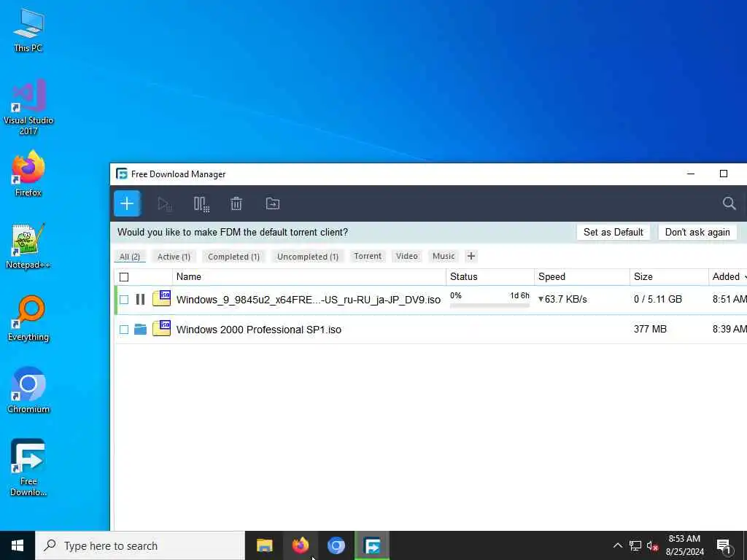Image resolution: width=747 pixels, height=560 pixels.
Task: Click the Pause all downloads toolbar icon
Action: click(x=201, y=204)
